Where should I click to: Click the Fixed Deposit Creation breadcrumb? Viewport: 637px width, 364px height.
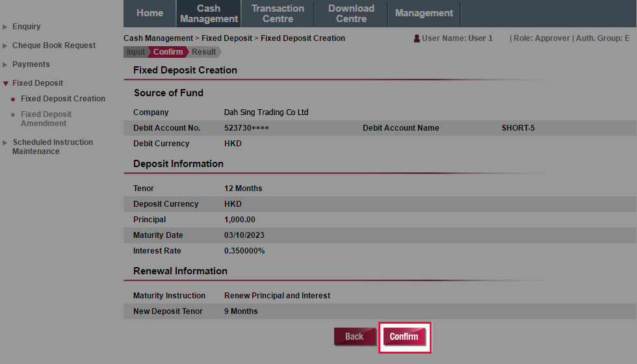[x=303, y=38]
